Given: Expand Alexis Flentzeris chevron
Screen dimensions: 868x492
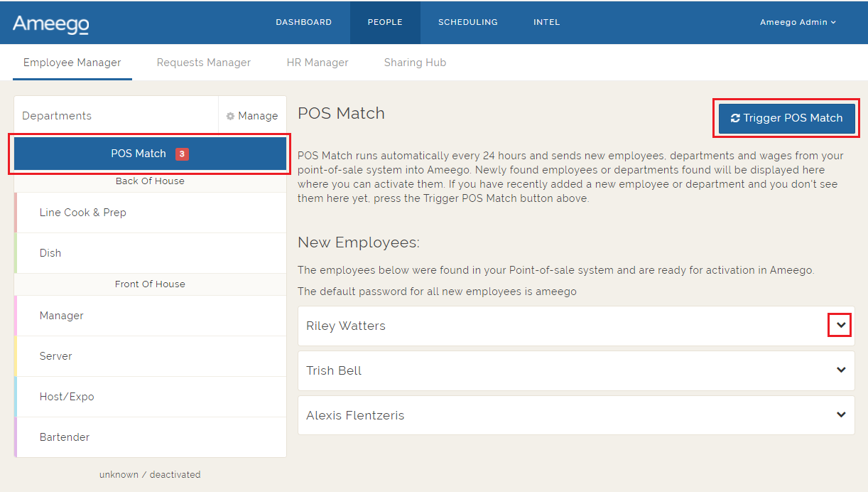Looking at the screenshot, I should [841, 415].
